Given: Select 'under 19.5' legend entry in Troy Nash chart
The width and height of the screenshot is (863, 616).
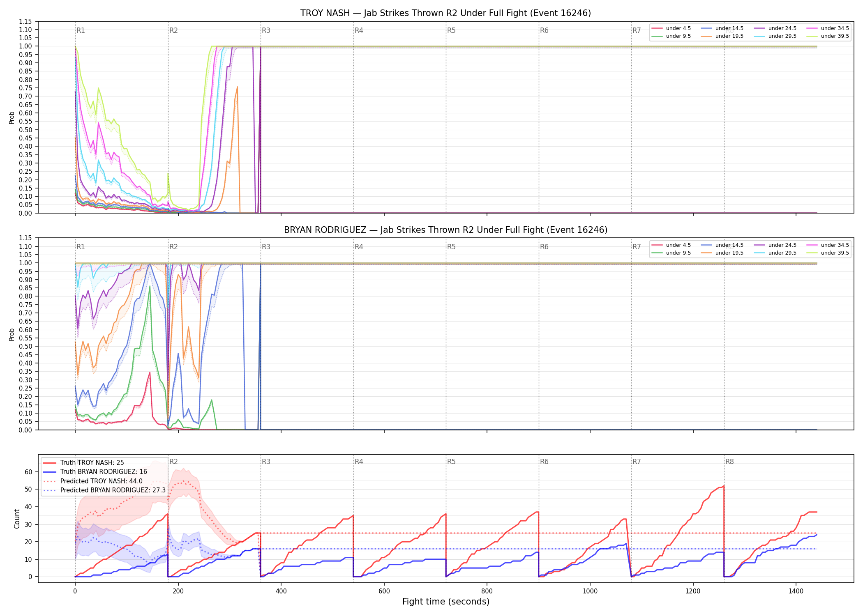Looking at the screenshot, I should [x=722, y=36].
